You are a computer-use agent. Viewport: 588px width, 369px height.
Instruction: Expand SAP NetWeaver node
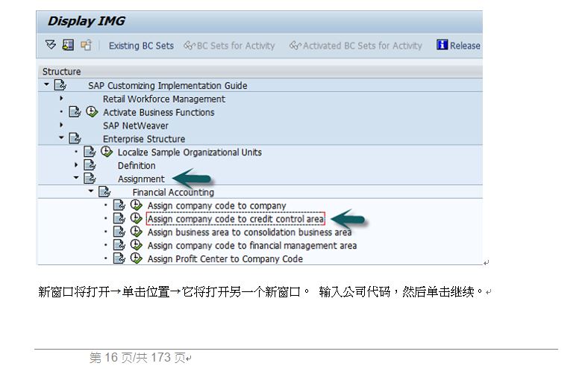coord(61,125)
